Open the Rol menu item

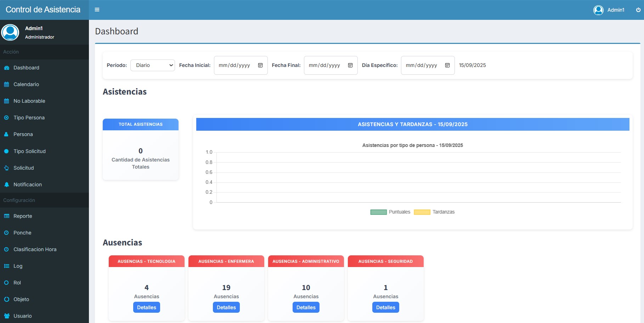pos(44,283)
